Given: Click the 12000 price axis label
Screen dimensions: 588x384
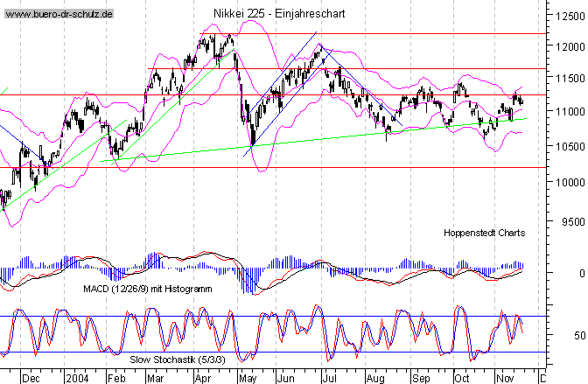Looking at the screenshot, I should [x=568, y=48].
